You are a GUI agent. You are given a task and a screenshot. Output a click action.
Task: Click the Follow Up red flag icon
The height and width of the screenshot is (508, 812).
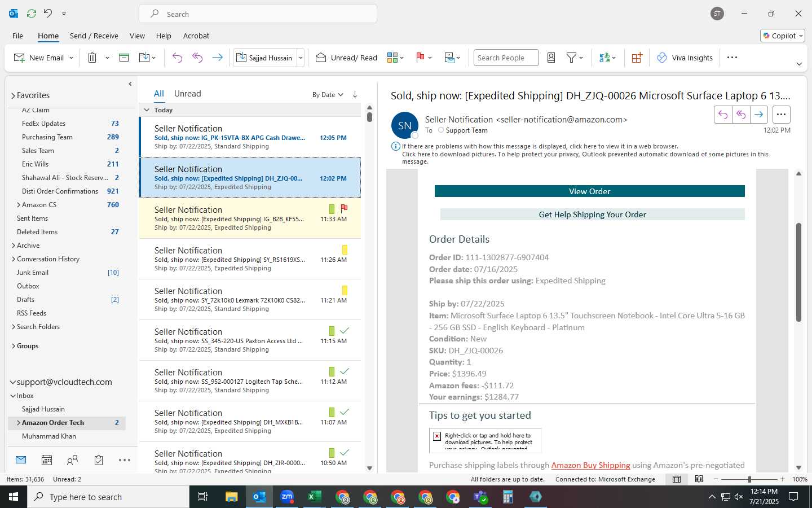[420, 58]
